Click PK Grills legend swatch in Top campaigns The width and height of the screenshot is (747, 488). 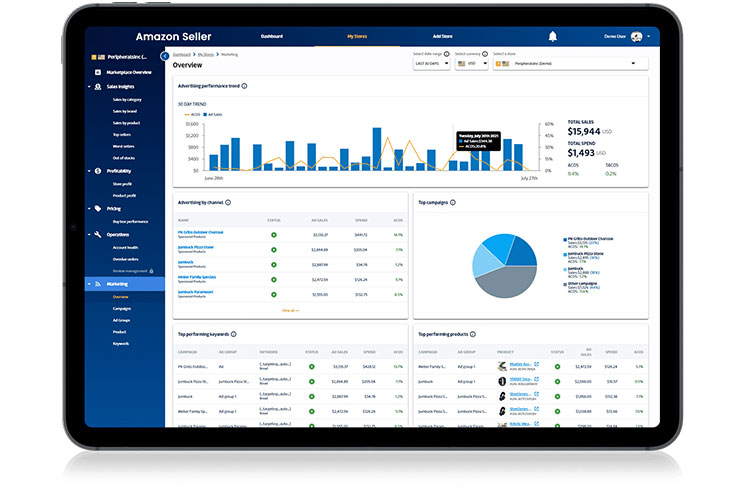565,239
